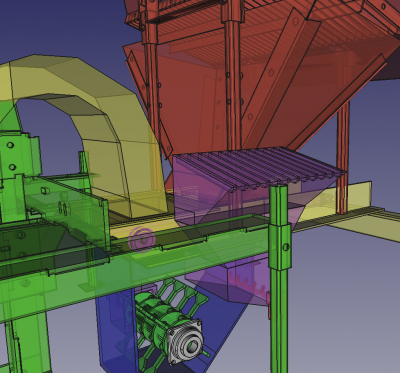Image resolution: width=400 pixels, height=373 pixels.
Task: Click the bolt hole on green post
Action: 286,247
